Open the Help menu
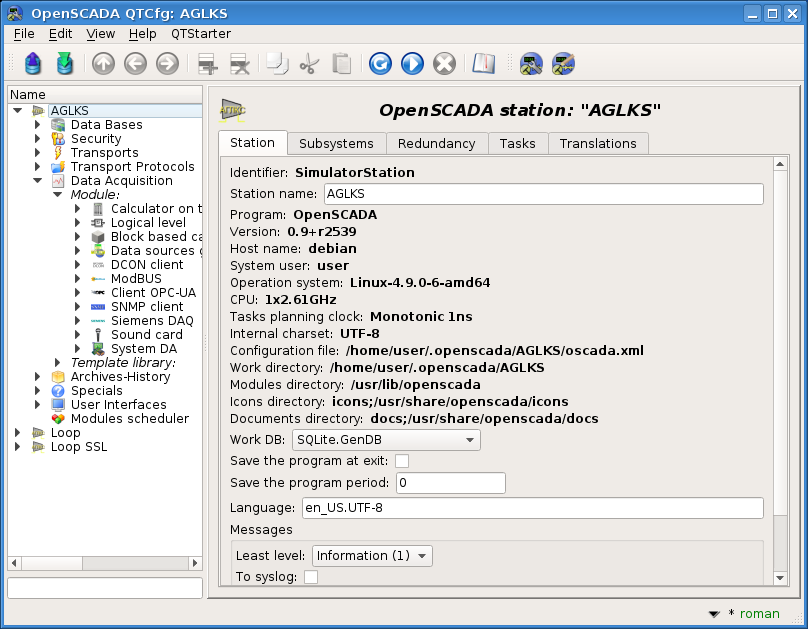The width and height of the screenshot is (808, 629). point(142,34)
